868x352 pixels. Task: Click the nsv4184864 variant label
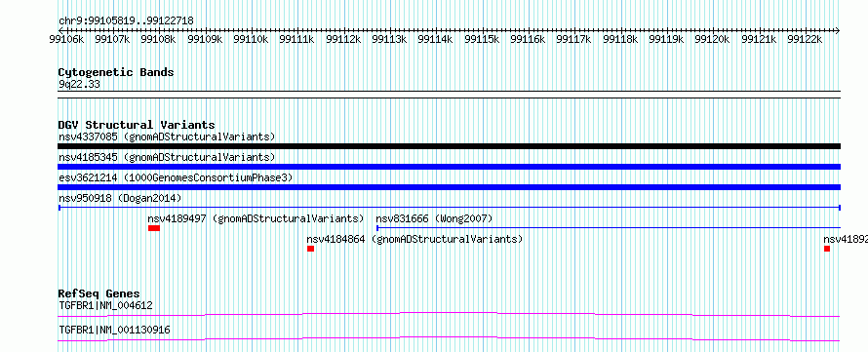tap(414, 239)
